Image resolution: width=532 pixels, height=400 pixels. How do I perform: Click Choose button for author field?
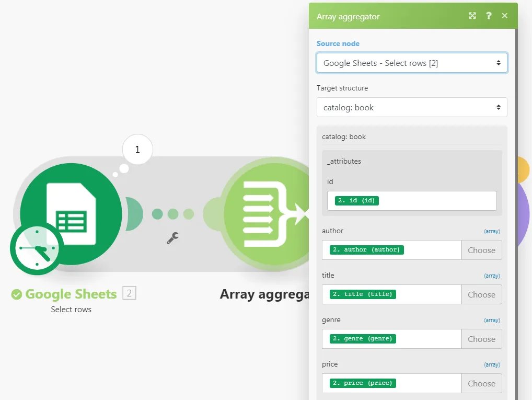(x=481, y=250)
